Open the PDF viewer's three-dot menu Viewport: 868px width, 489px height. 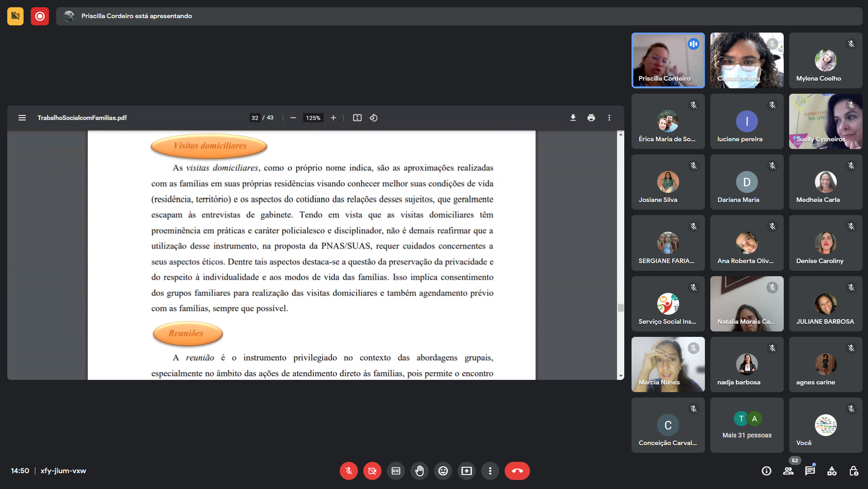(x=609, y=118)
